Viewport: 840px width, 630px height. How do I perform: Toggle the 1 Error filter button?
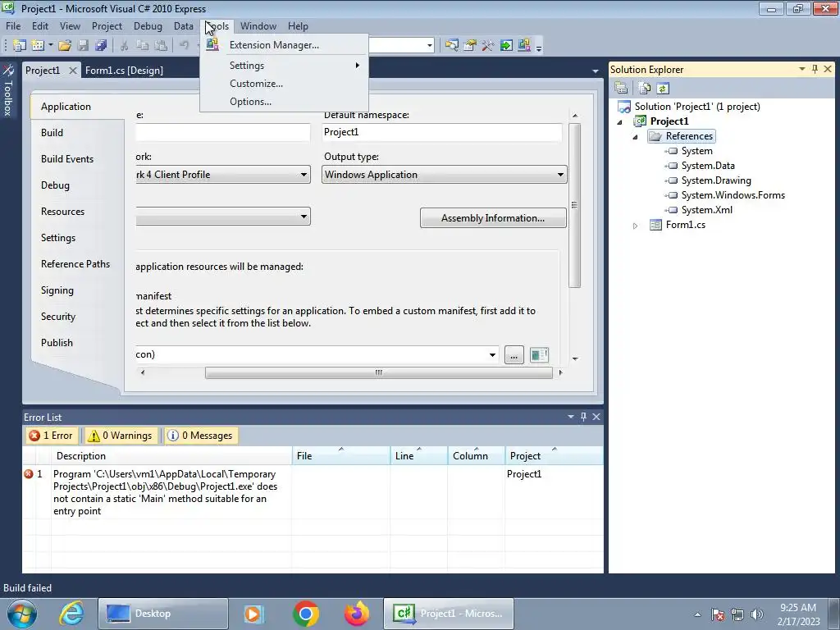[52, 436]
